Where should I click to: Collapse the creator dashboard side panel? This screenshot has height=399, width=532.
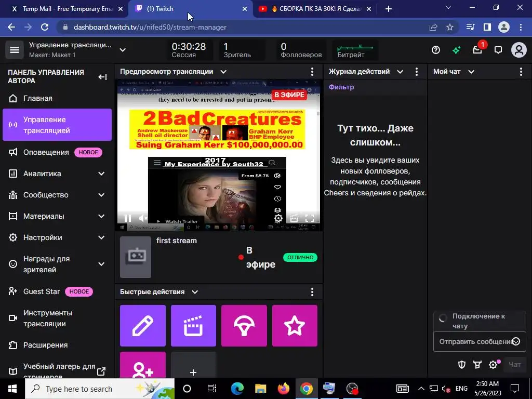tap(102, 77)
